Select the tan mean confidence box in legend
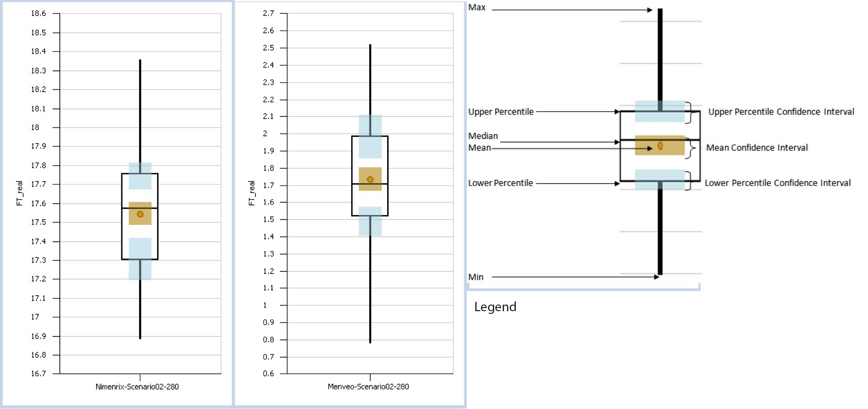868x409 pixels. point(647,146)
